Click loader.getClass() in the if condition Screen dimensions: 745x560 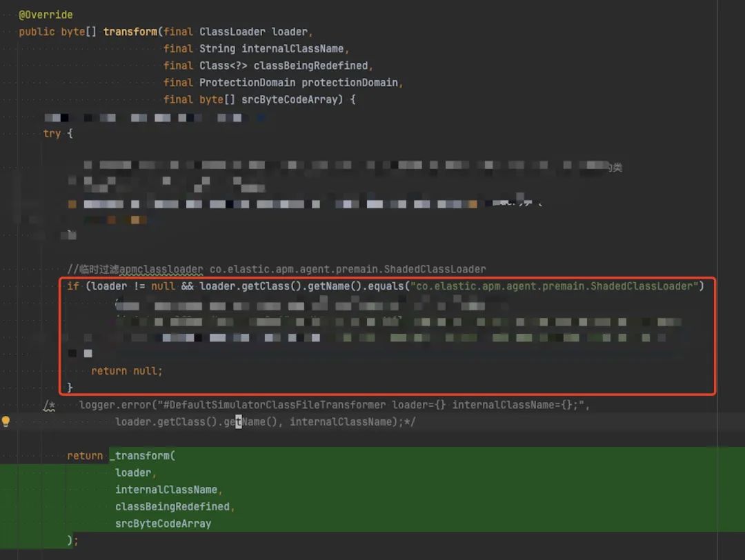pos(250,286)
